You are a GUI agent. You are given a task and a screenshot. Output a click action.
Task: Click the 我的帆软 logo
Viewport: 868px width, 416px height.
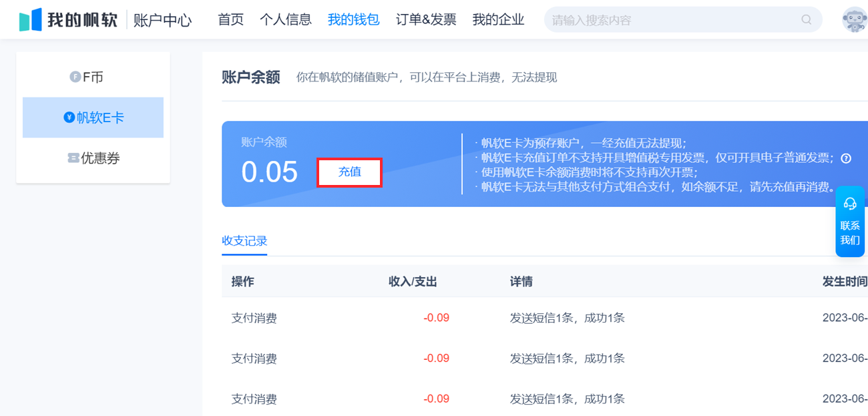point(68,20)
